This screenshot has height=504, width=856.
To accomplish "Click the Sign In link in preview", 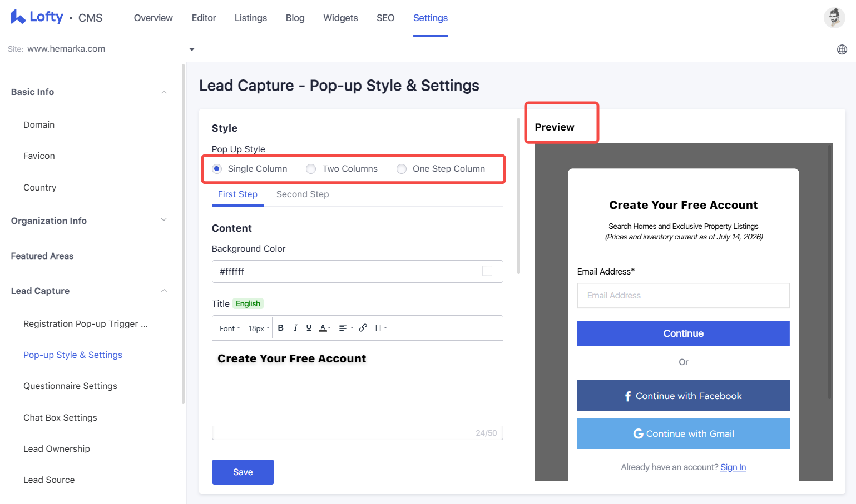I will coord(733,467).
